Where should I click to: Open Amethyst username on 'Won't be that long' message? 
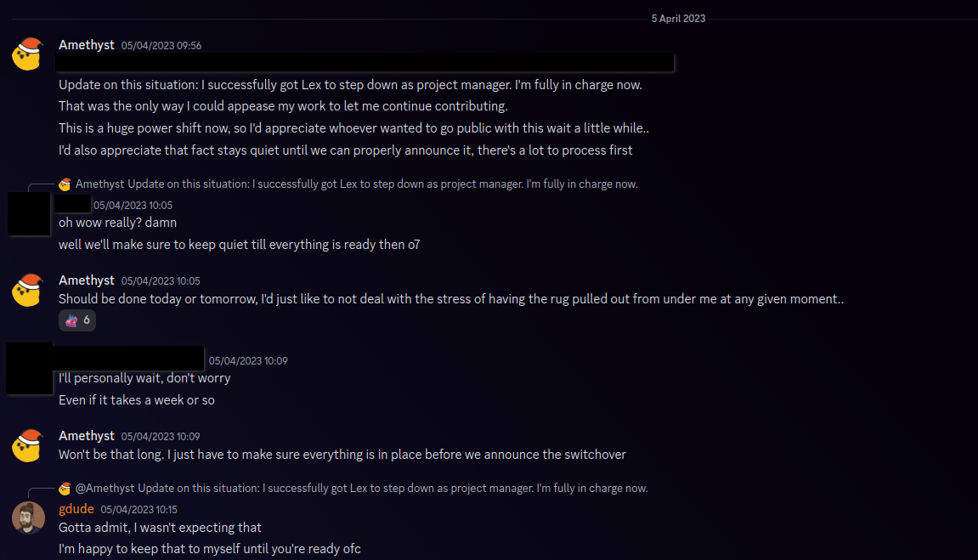(x=87, y=436)
